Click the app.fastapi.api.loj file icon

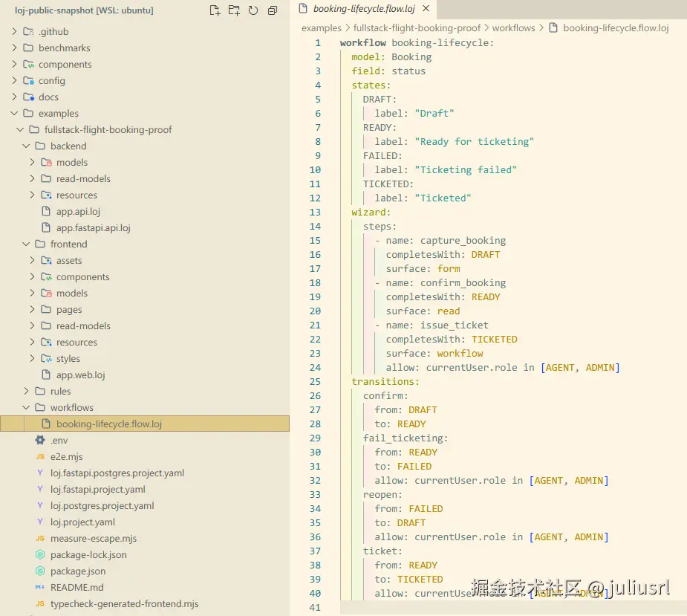click(x=46, y=227)
